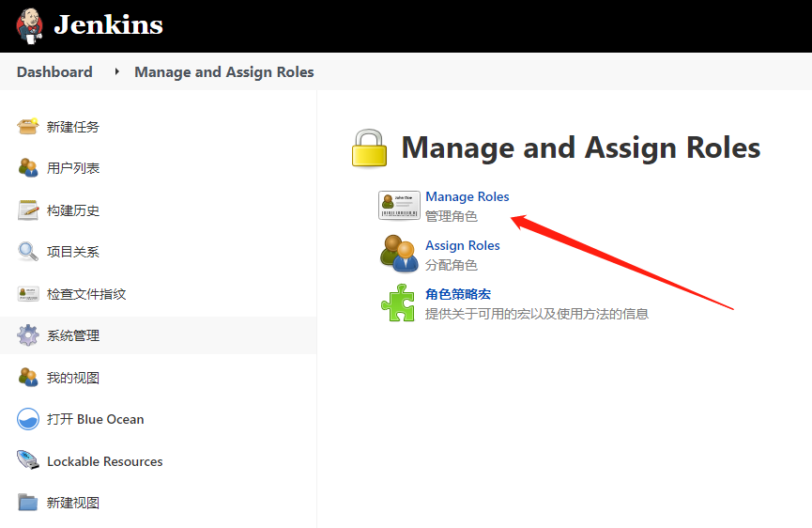The width and height of the screenshot is (812, 528).
Task: Open the 角色策略宏 link
Action: tap(458, 294)
